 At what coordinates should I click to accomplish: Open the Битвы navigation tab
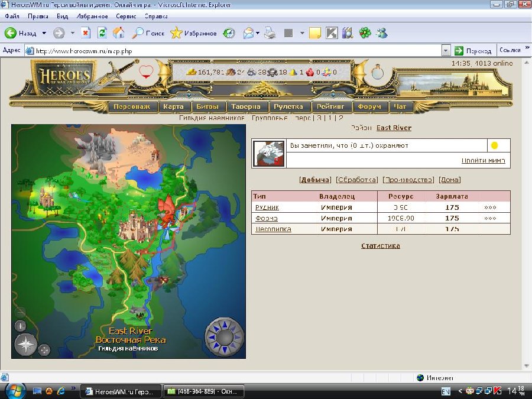(x=207, y=106)
